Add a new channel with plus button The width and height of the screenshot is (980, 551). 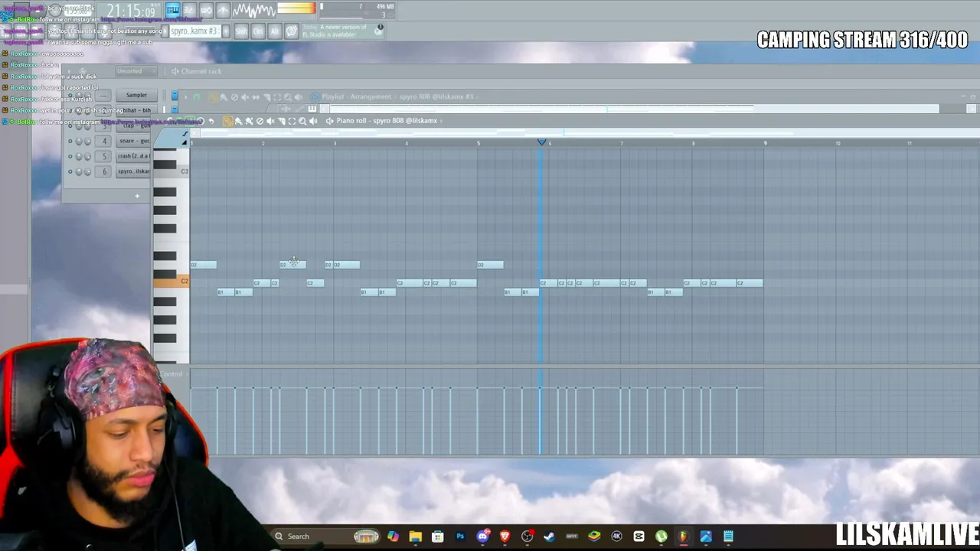click(137, 196)
